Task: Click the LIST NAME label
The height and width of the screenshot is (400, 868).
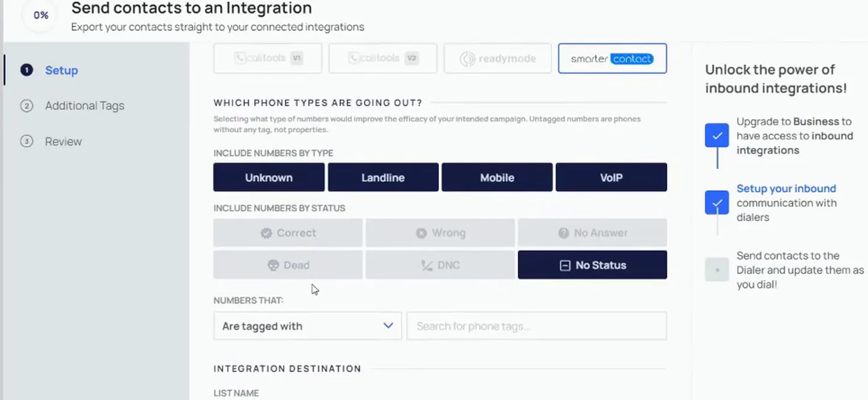Action: pyautogui.click(x=236, y=393)
